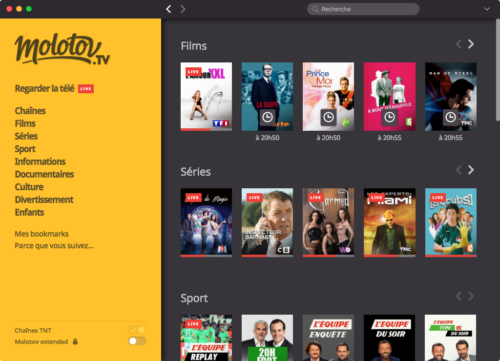Show next Séries with right chevron

coord(471,170)
